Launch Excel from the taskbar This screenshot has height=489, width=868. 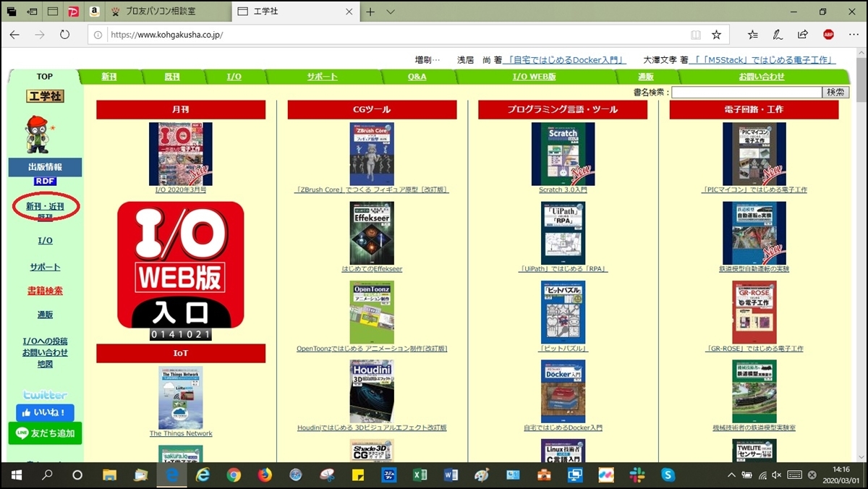coord(419,475)
